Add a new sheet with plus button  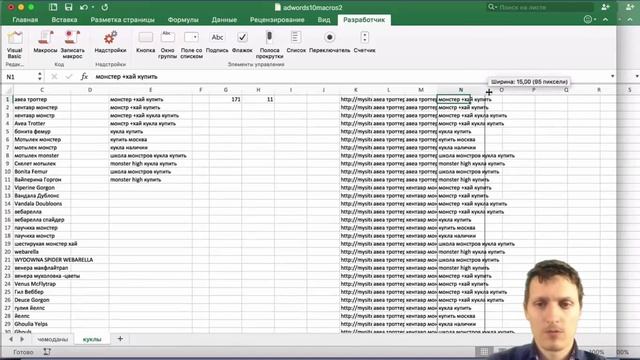(x=120, y=339)
